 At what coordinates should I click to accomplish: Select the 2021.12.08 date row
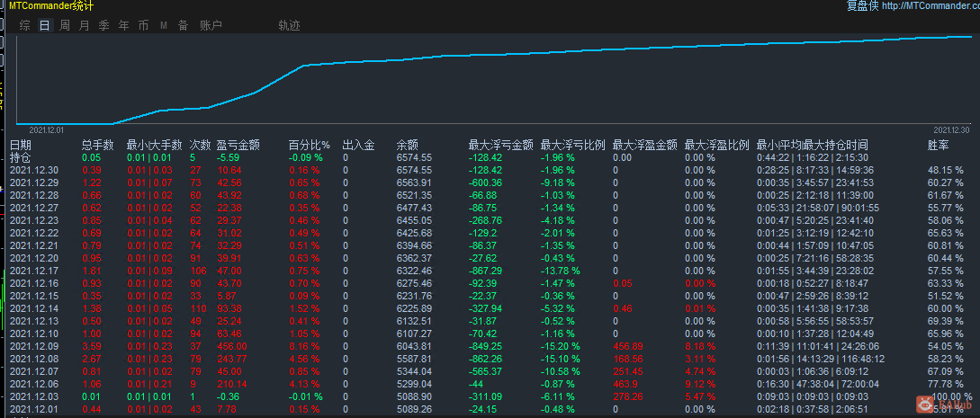click(x=34, y=359)
